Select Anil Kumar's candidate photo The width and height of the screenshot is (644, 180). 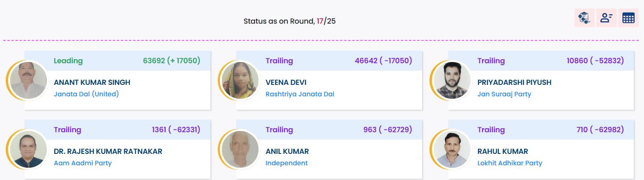pos(240,149)
